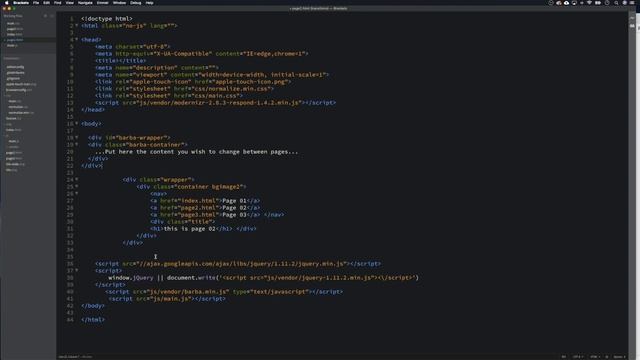640x360 pixels.
Task: Collapse the css folder in the project tree
Action: pos(8,96)
